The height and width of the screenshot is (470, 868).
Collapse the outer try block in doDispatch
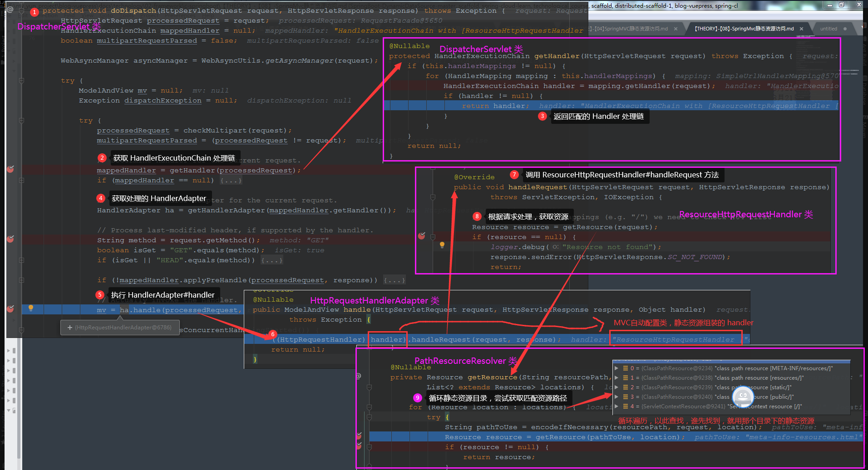tap(21, 81)
